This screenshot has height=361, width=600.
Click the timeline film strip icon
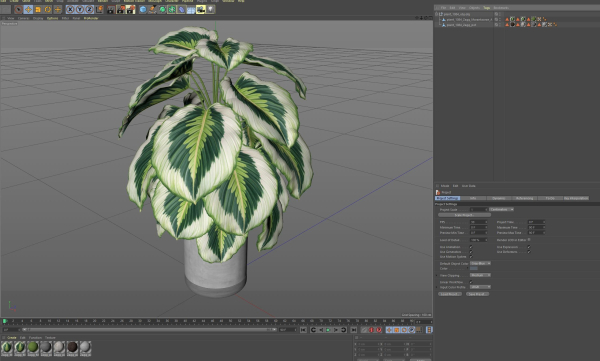click(x=429, y=330)
